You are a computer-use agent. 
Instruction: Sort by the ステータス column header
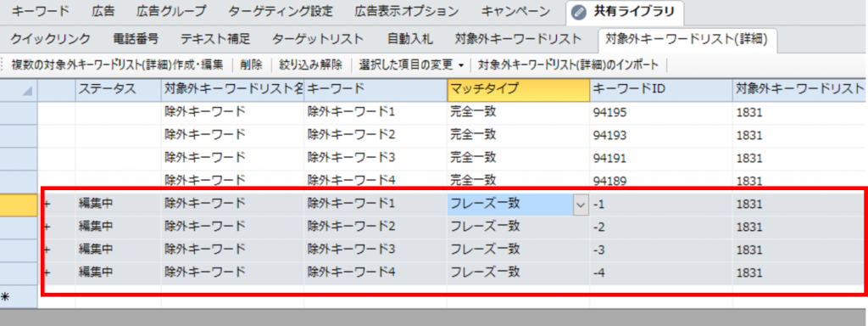[118, 90]
